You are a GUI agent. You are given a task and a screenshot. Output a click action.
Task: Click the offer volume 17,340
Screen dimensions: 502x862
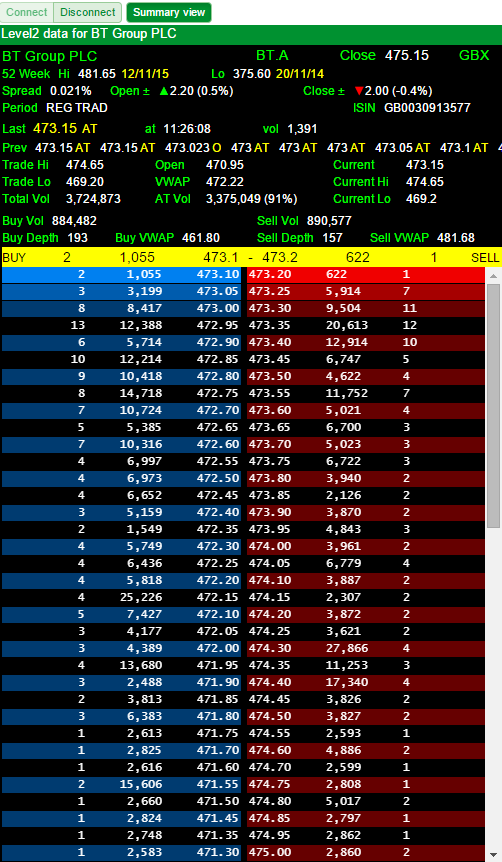pyautogui.click(x=347, y=683)
